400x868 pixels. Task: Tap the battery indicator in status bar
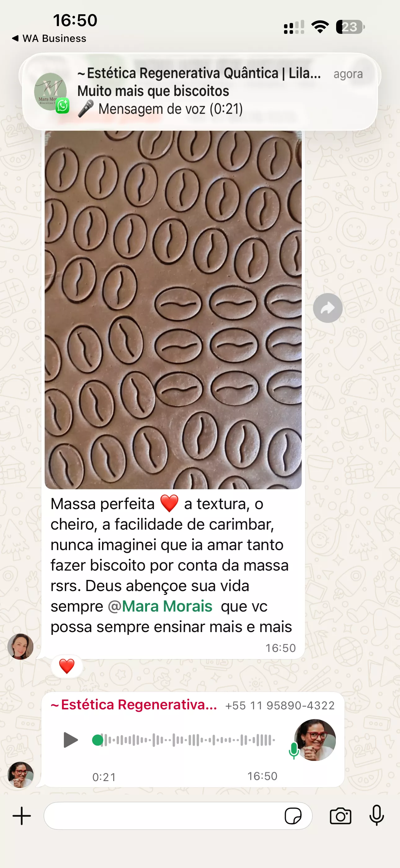(x=350, y=27)
